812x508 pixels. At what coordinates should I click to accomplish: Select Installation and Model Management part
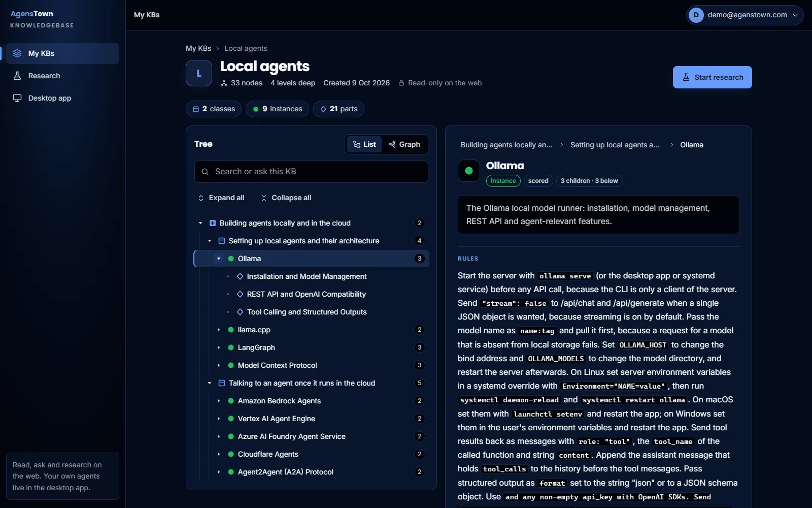(x=311, y=276)
